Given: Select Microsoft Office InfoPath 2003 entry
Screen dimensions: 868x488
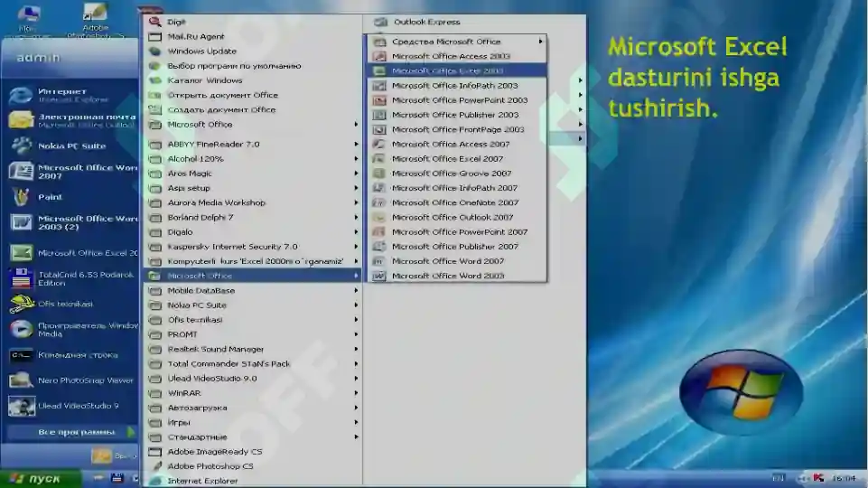Looking at the screenshot, I should 457,85.
